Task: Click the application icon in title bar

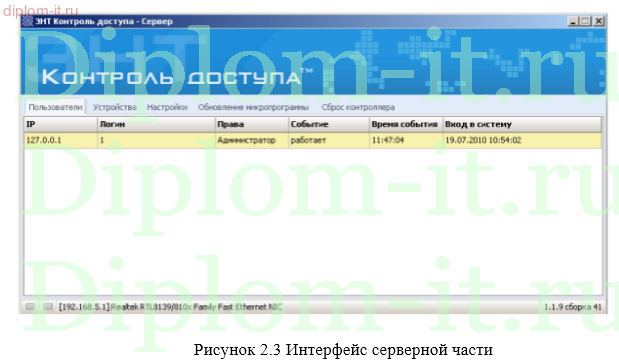Action: tap(28, 21)
